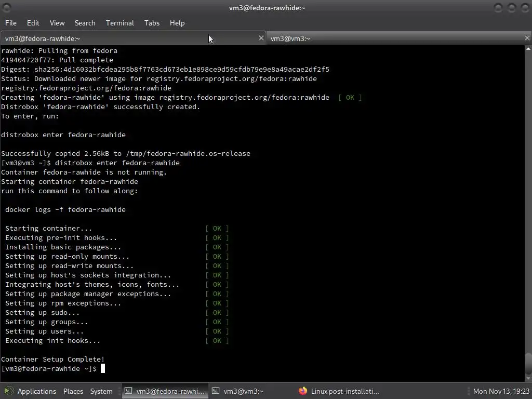Open the clock showing Mon Nov 13, 19:23
The image size is (532, 399).
(501, 391)
